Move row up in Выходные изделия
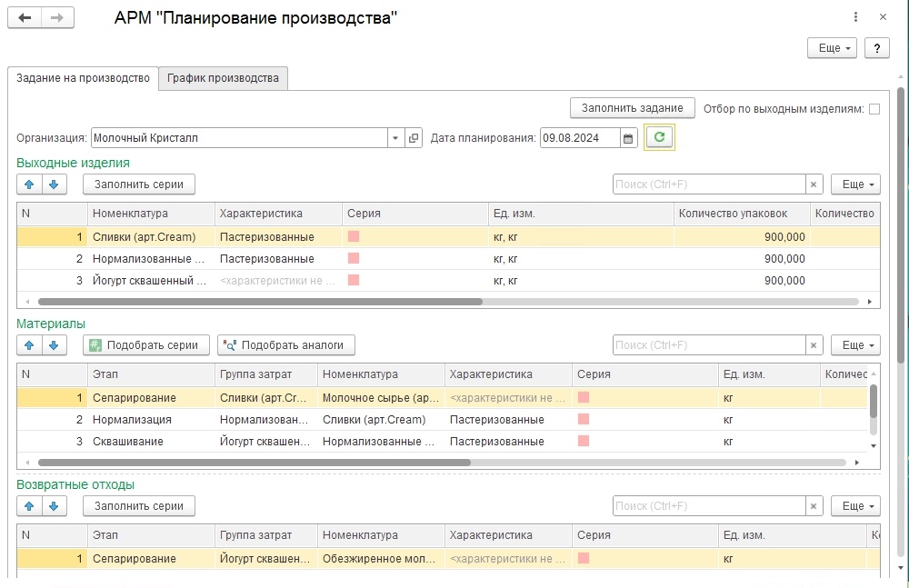This screenshot has height=588, width=909. tap(29, 184)
